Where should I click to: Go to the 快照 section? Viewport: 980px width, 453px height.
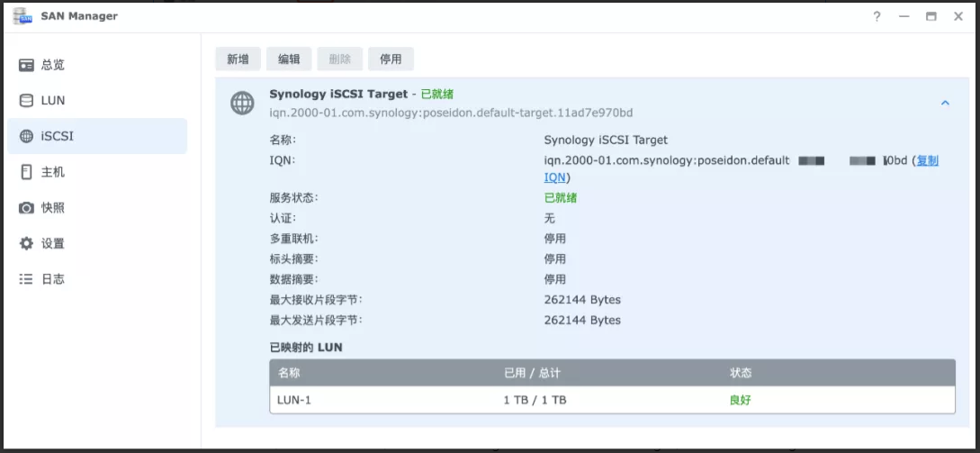click(x=97, y=208)
